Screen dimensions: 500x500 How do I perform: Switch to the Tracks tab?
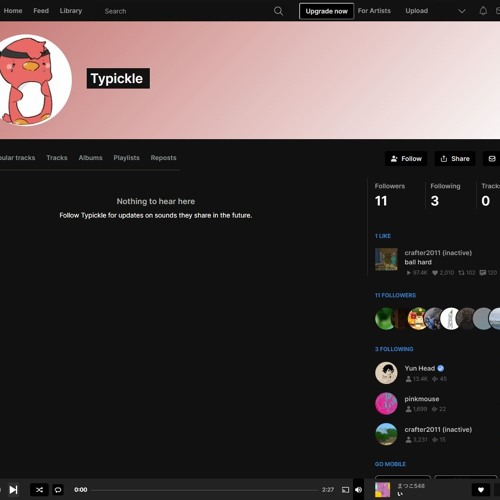(x=57, y=158)
